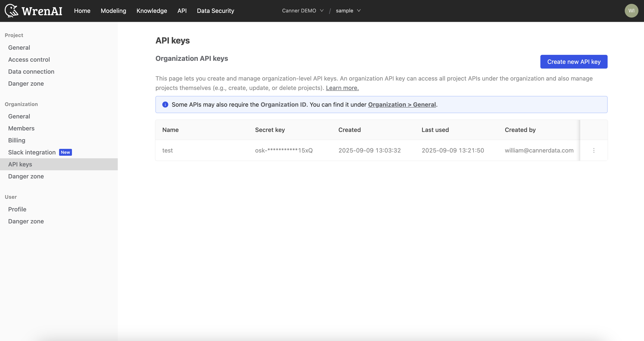Open Danger zone under Organization
The image size is (644, 341).
[26, 176]
